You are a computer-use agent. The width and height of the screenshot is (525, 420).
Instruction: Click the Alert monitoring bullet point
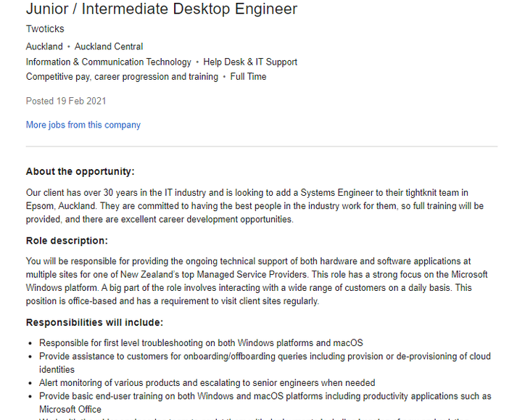pyautogui.click(x=207, y=383)
